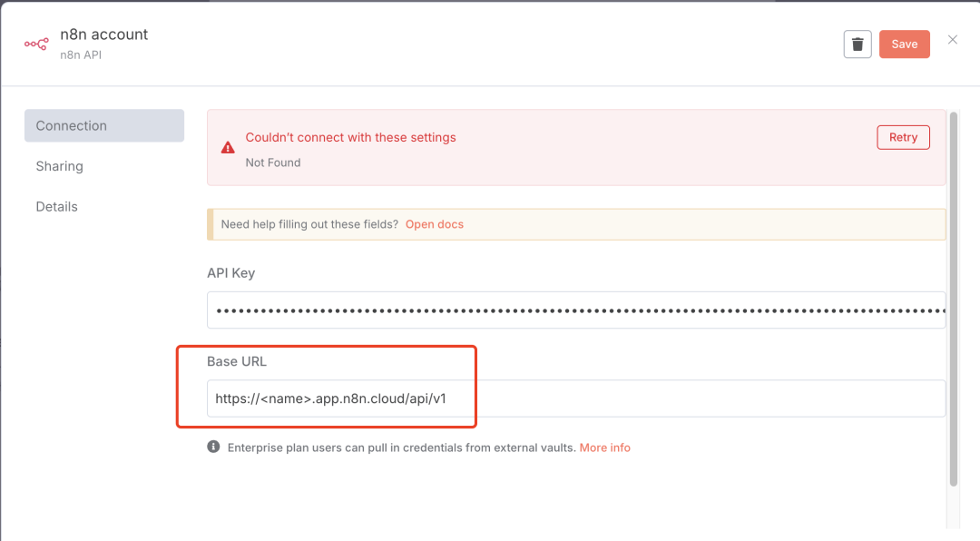The width and height of the screenshot is (980, 541).
Task: Go to the Details tab
Action: (56, 206)
